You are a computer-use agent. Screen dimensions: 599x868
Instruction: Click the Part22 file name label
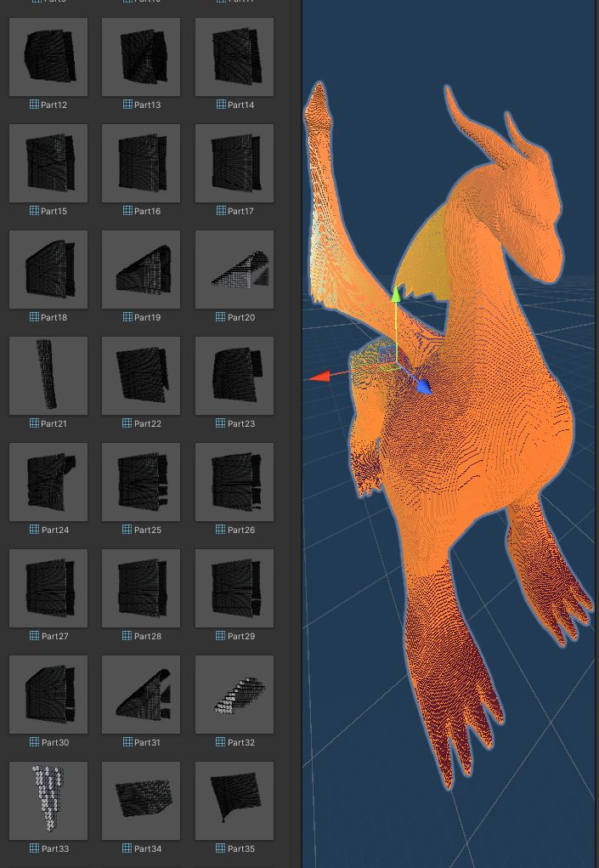pos(148,423)
